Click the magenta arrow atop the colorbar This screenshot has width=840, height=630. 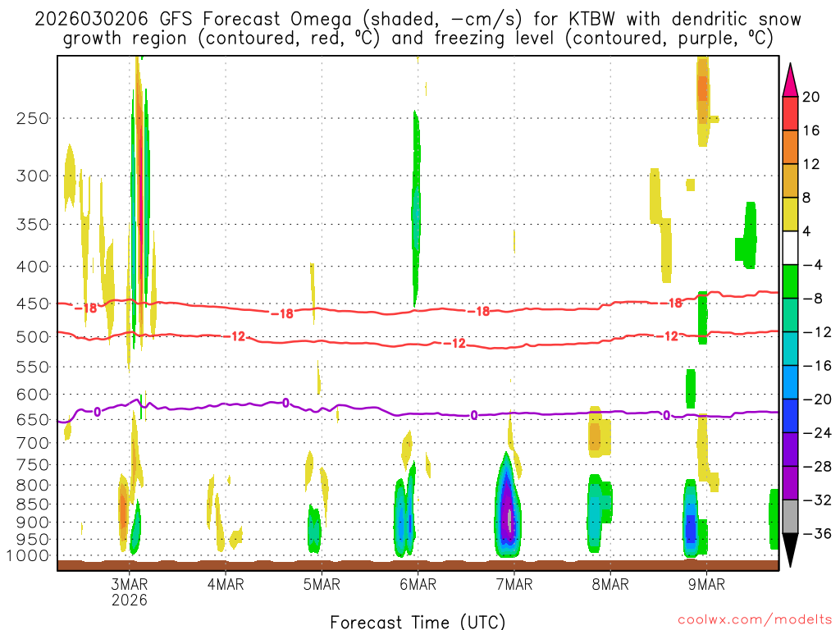pyautogui.click(x=790, y=80)
